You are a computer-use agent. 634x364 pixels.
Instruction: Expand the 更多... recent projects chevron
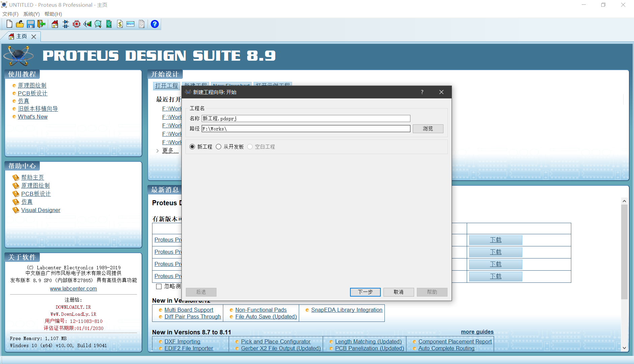(x=157, y=151)
